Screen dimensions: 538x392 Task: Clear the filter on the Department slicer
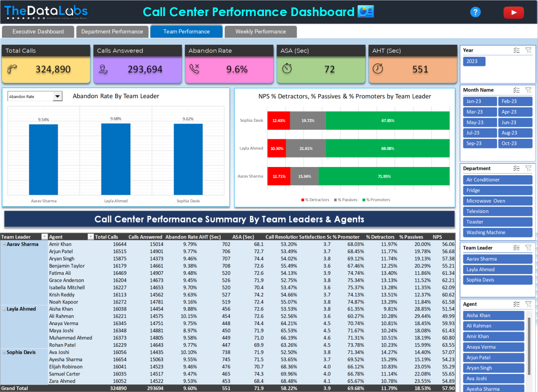click(x=528, y=168)
